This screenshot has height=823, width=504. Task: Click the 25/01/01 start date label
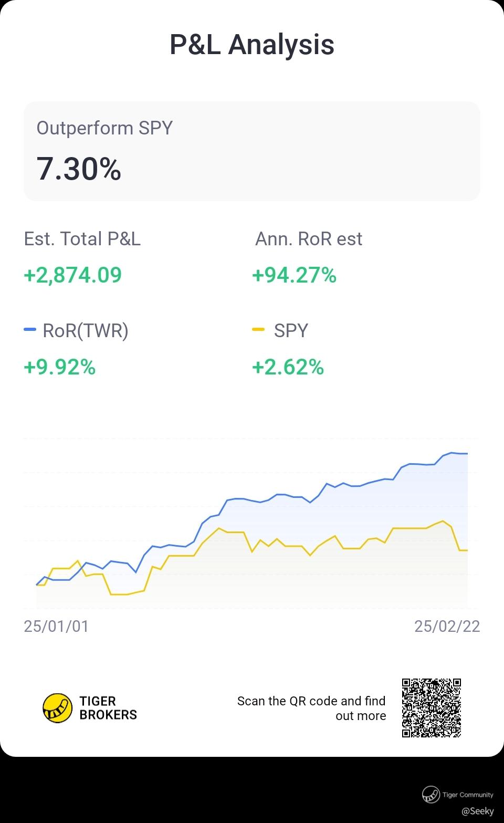(x=56, y=626)
